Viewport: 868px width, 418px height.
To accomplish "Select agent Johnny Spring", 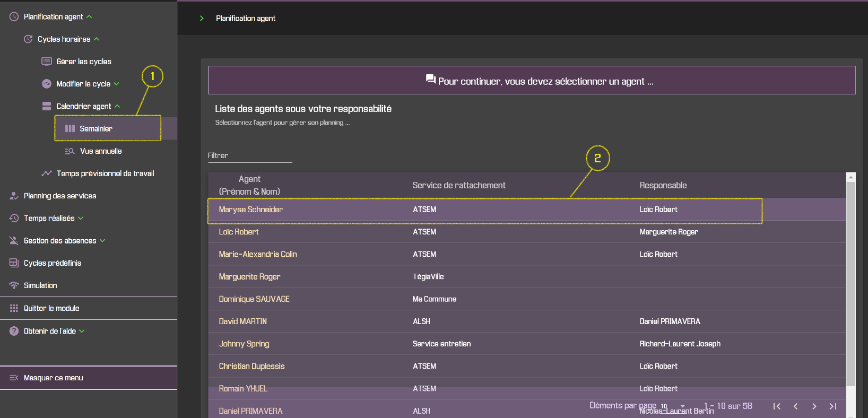I will tap(244, 344).
